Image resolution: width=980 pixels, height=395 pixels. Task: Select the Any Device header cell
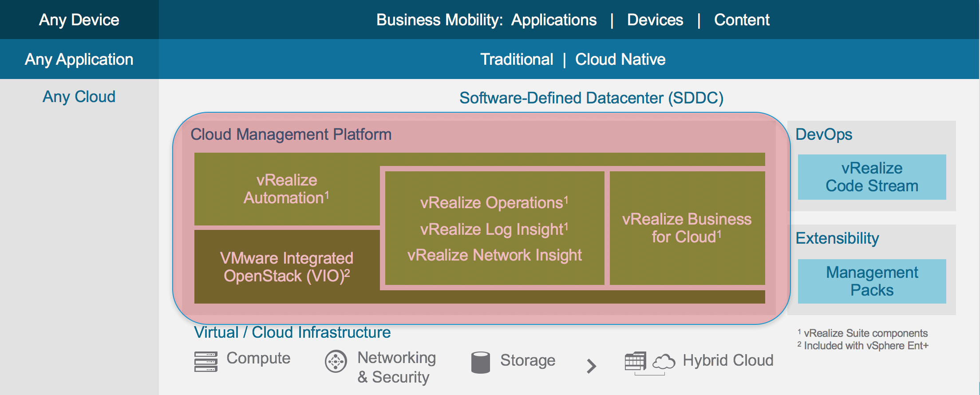coord(79,20)
